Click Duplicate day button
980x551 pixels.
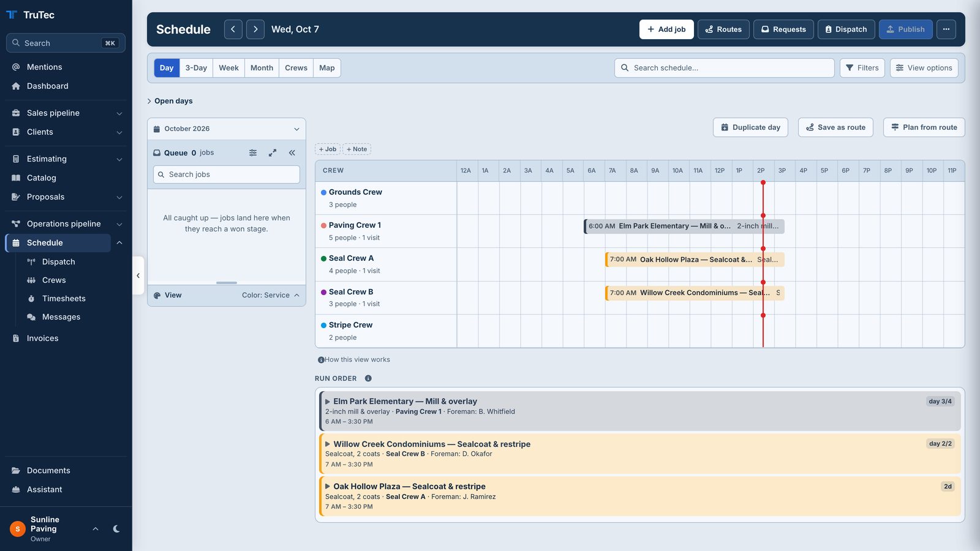pyautogui.click(x=750, y=127)
